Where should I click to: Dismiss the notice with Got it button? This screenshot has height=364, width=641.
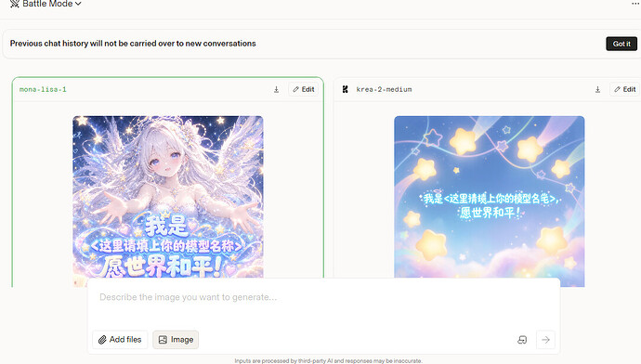(621, 44)
